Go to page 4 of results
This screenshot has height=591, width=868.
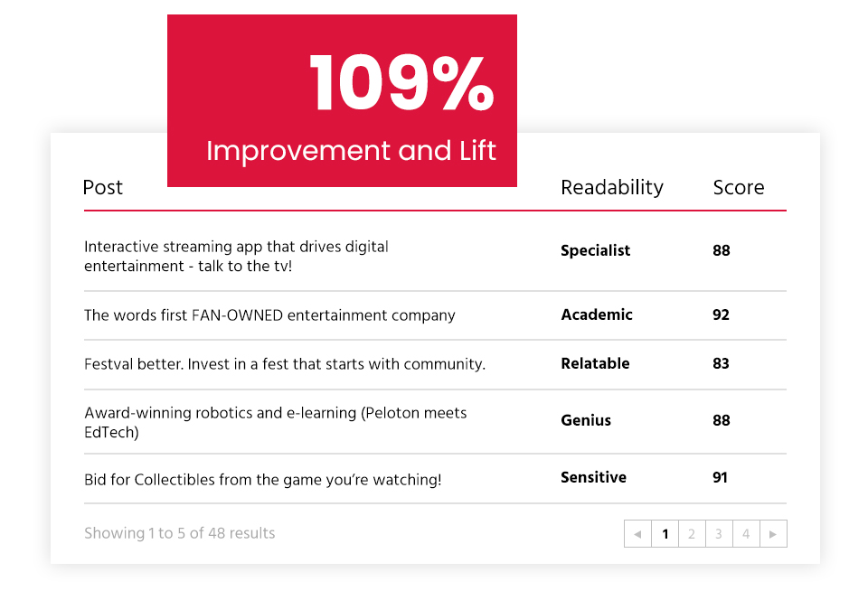click(746, 534)
